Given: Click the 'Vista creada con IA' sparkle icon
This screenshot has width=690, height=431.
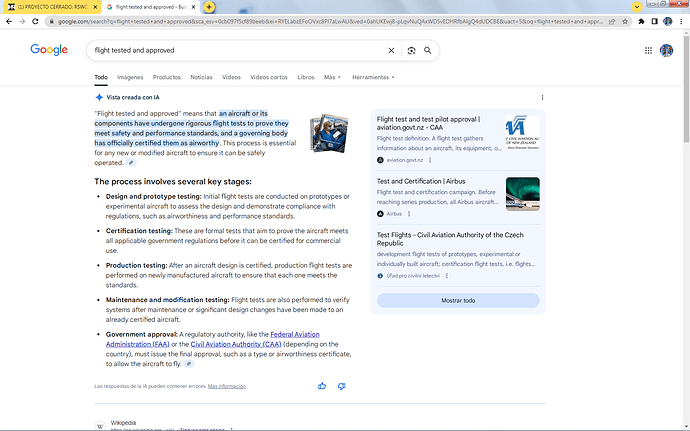Looking at the screenshot, I should pyautogui.click(x=99, y=97).
